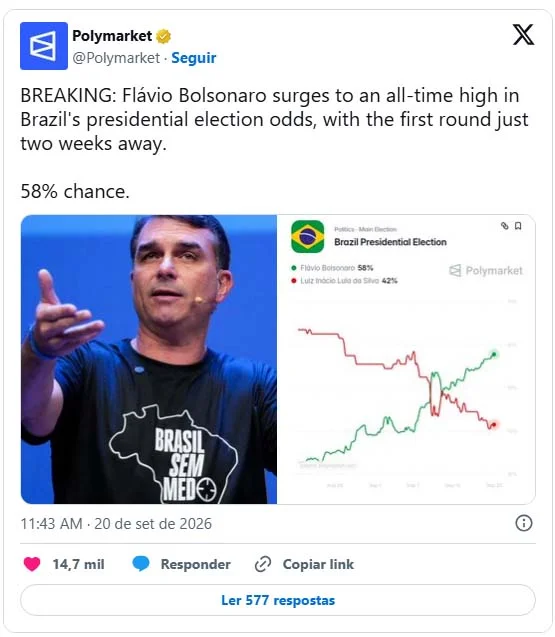This screenshot has width=555, height=637.
Task: Click the bookmark icon in chart
Action: (518, 226)
